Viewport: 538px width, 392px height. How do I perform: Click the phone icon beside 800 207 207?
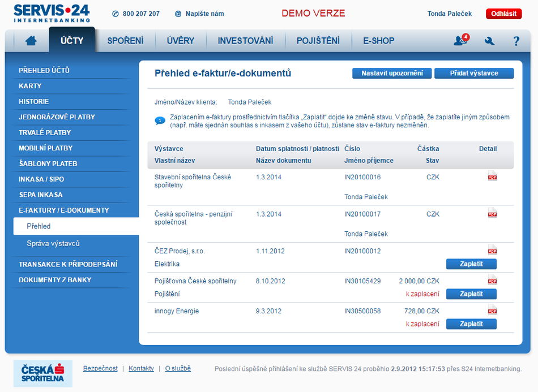tap(116, 14)
